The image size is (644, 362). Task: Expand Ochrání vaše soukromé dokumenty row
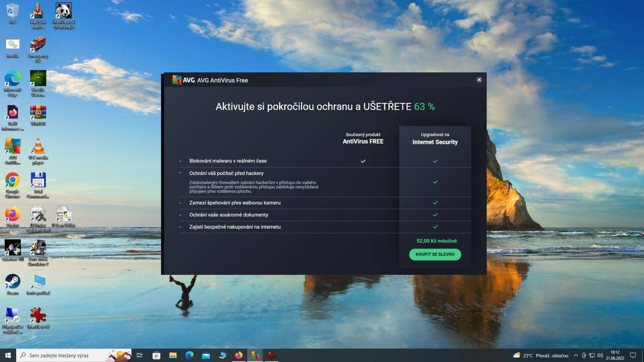click(180, 215)
